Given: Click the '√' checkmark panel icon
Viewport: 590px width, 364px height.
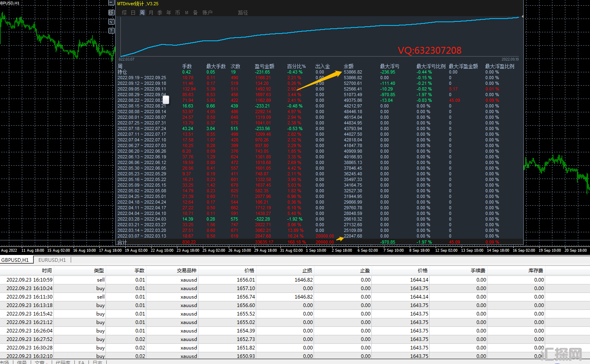Looking at the screenshot, I should (x=112, y=22).
